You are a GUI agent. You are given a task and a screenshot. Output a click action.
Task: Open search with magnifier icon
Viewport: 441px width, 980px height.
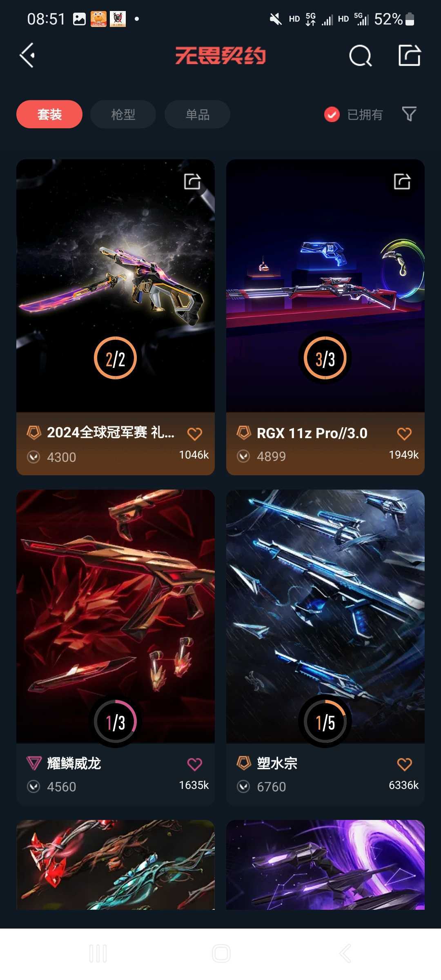click(361, 56)
